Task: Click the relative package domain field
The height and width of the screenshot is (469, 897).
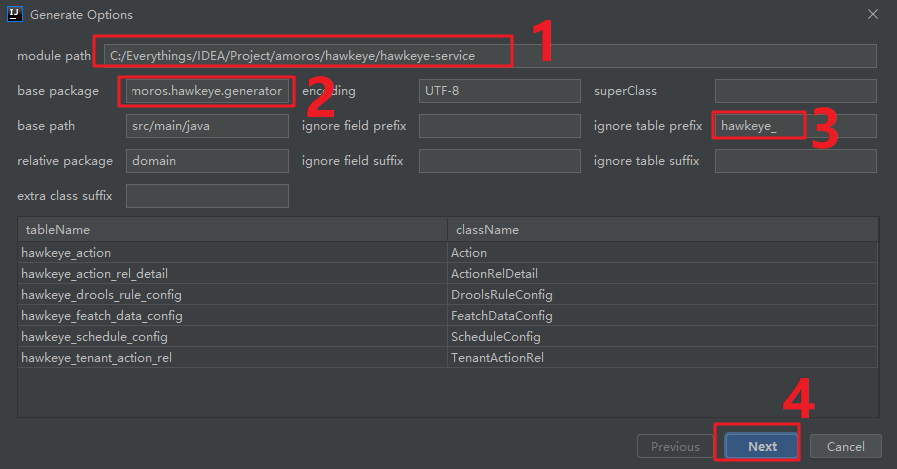Action: 207,161
